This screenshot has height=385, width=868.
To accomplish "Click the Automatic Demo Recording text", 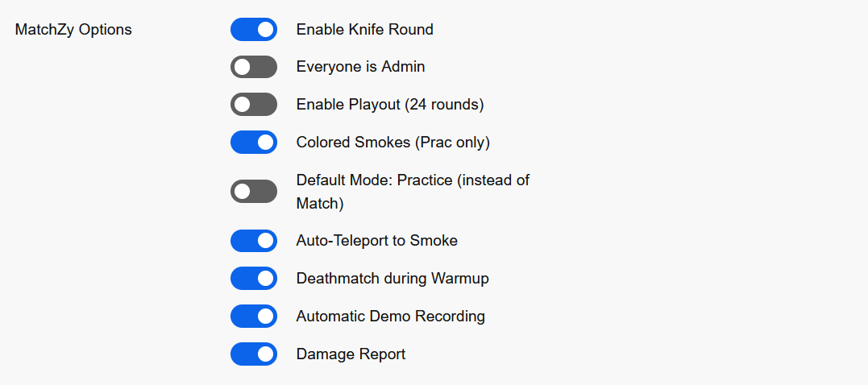I will click(x=390, y=317).
